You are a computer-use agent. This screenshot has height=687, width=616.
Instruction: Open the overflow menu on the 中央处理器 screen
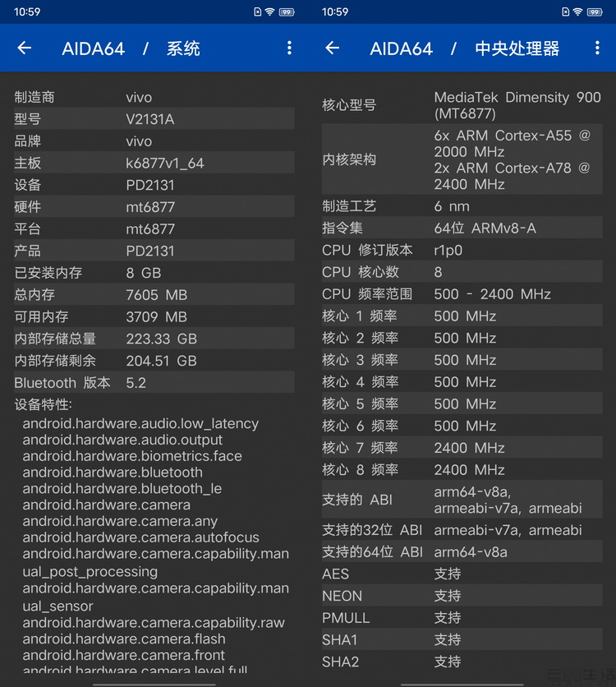597,48
